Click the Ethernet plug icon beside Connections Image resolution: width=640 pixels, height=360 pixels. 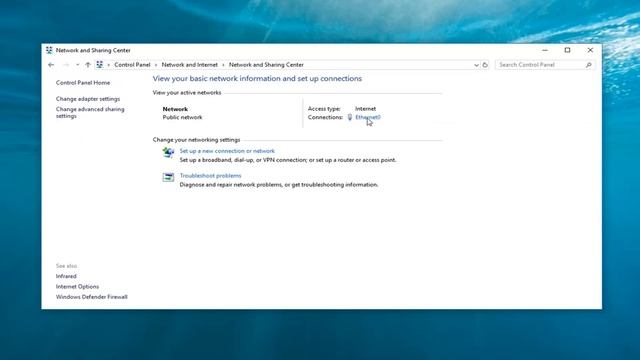(350, 118)
